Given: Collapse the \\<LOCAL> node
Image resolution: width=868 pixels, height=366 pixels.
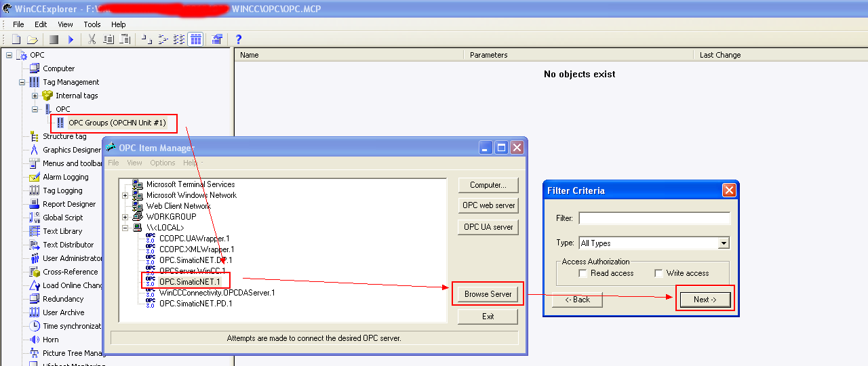Looking at the screenshot, I should pyautogui.click(x=125, y=228).
